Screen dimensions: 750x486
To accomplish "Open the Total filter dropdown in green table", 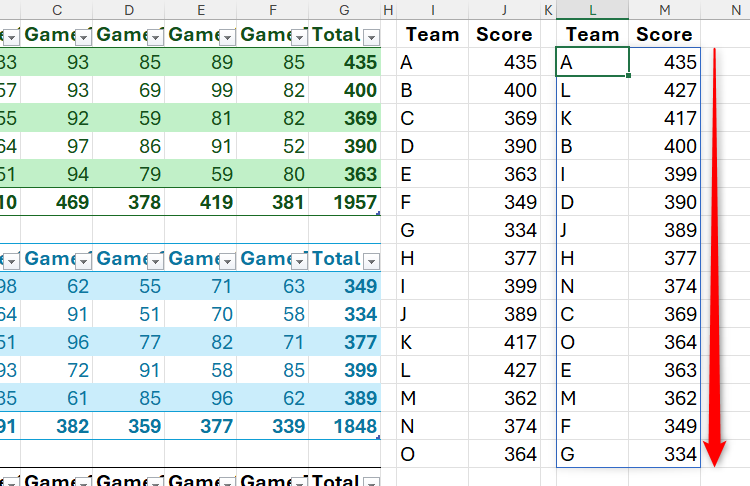I will pyautogui.click(x=371, y=36).
